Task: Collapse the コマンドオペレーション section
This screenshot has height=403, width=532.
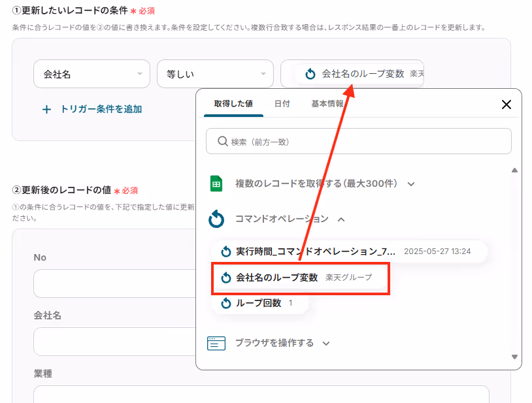Action: click(341, 219)
